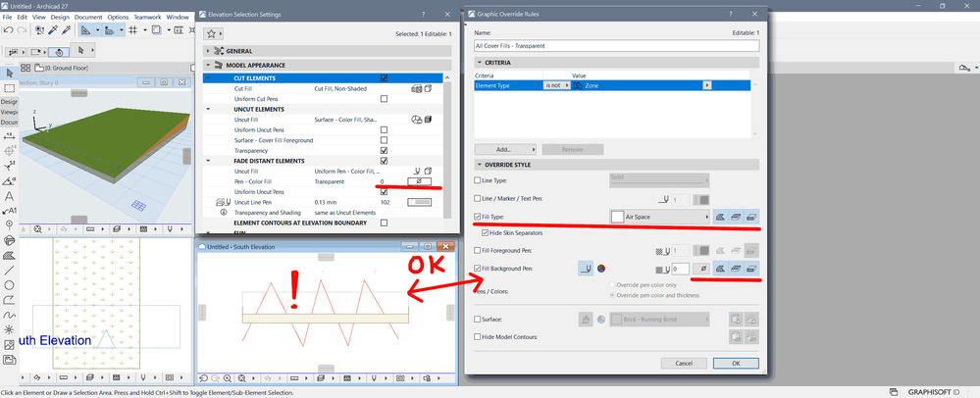Select the Fill tool in the toolbox
Screen dimensions: 980x398
tap(9, 255)
